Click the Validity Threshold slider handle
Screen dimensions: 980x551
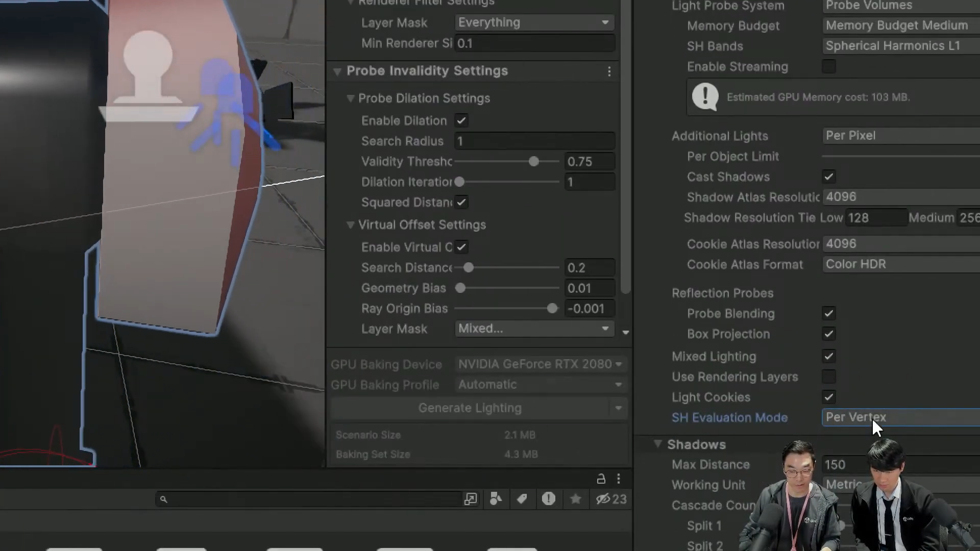point(534,162)
